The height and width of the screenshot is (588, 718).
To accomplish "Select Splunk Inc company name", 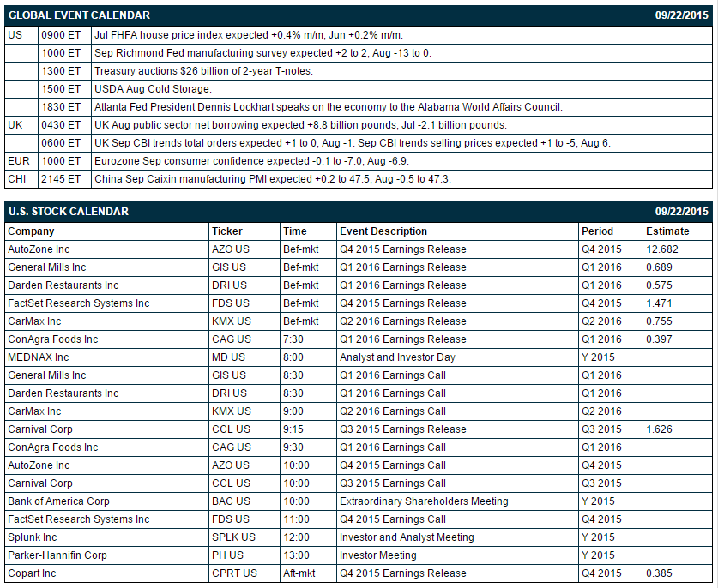I will 33,537.
